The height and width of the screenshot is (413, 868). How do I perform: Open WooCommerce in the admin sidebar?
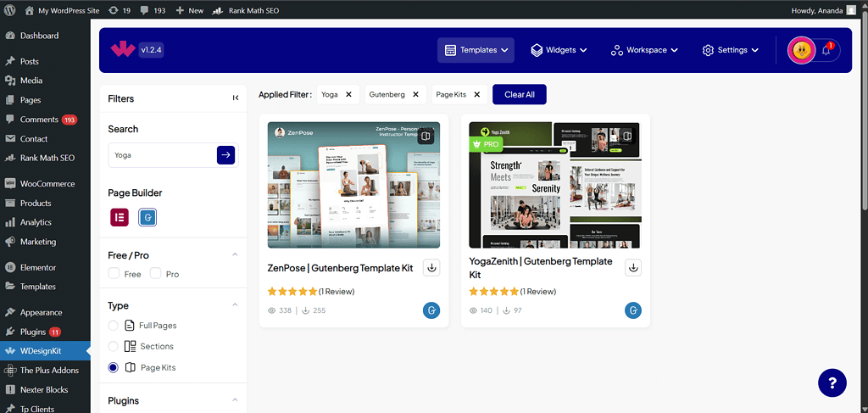(x=47, y=183)
